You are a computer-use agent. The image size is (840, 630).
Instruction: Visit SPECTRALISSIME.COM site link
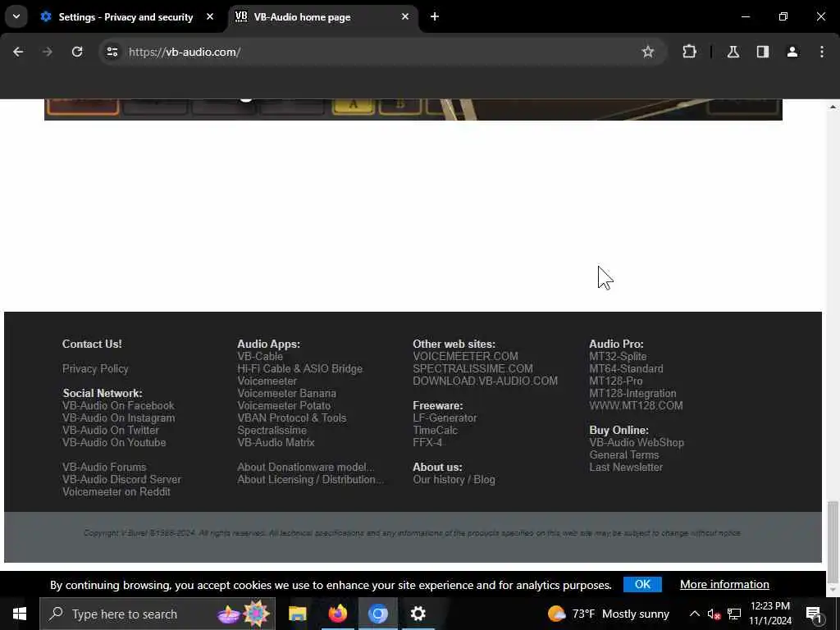pos(472,368)
